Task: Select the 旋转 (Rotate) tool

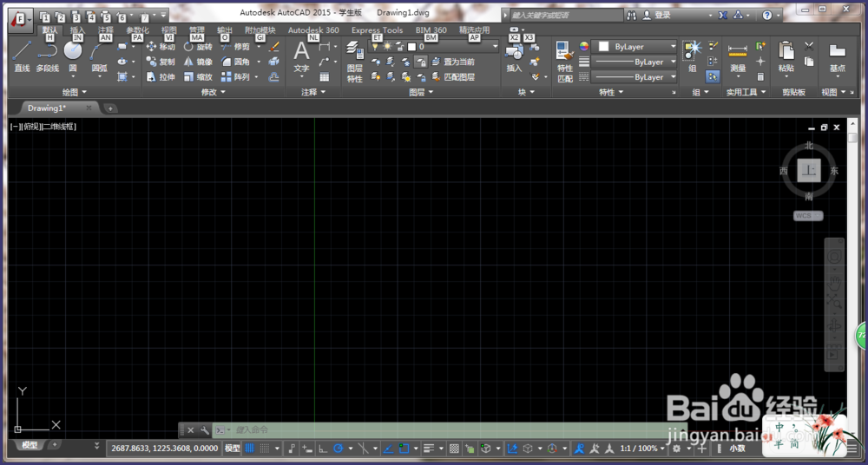Action: tap(198, 47)
